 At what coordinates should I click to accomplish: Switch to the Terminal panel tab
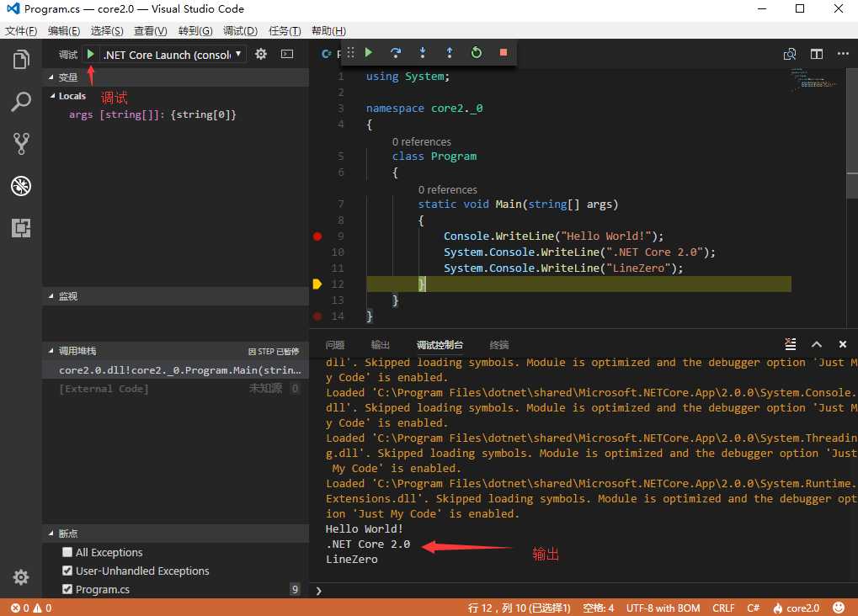499,345
